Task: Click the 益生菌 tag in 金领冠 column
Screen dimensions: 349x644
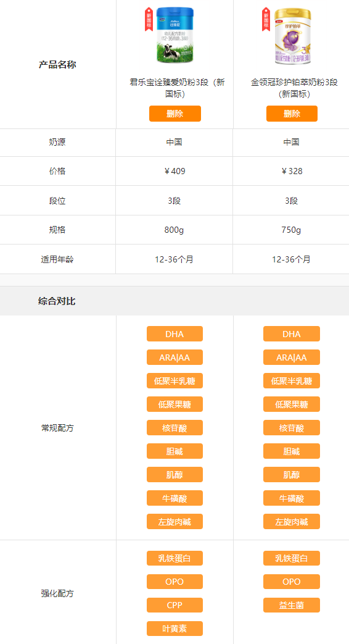Action: 292,605
